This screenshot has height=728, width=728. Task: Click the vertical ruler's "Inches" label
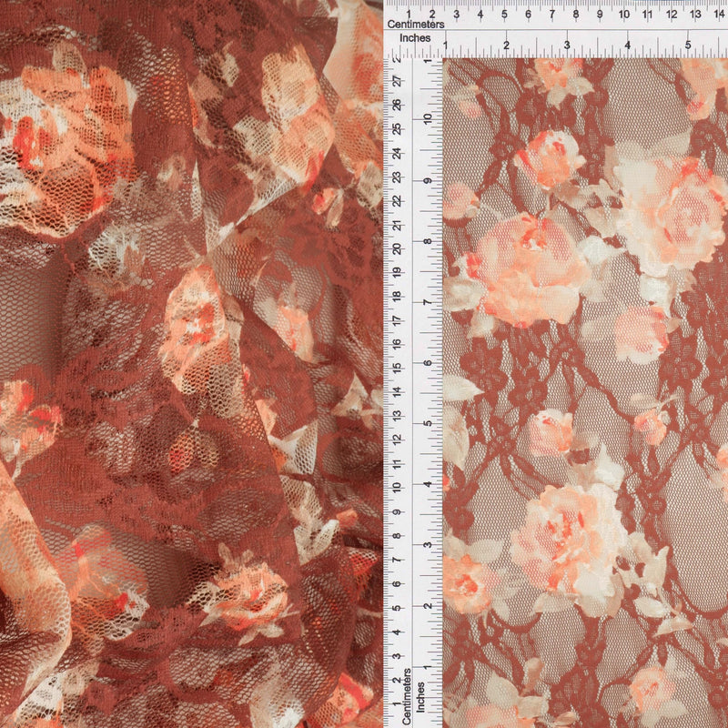(x=420, y=697)
